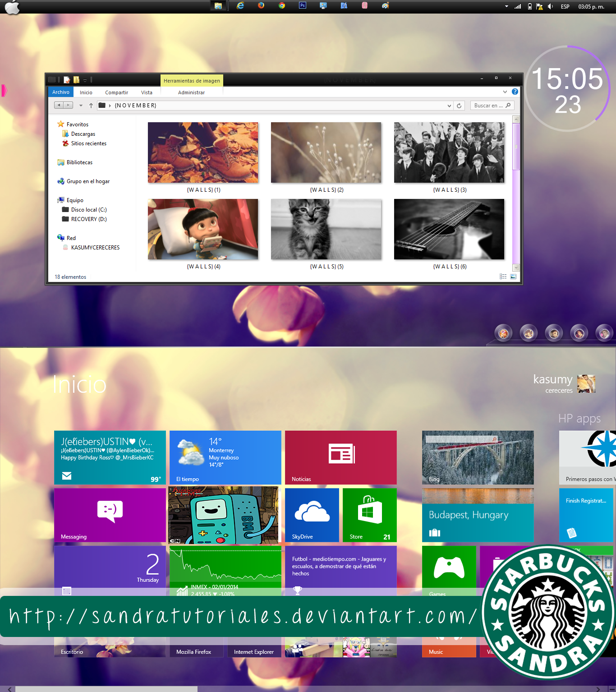Launch Google Chrome from top taskbar
This screenshot has width=616, height=692.
click(x=282, y=5)
